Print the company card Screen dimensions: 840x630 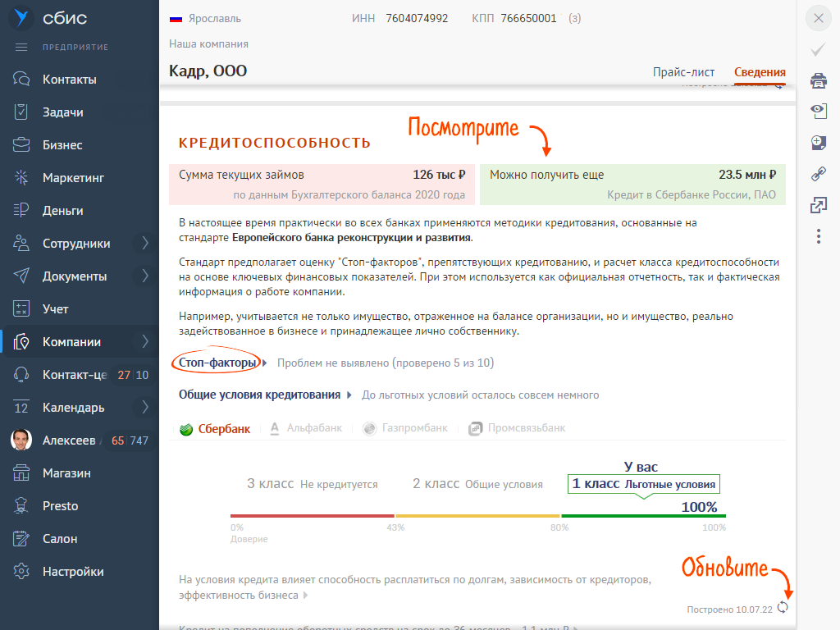(x=819, y=81)
